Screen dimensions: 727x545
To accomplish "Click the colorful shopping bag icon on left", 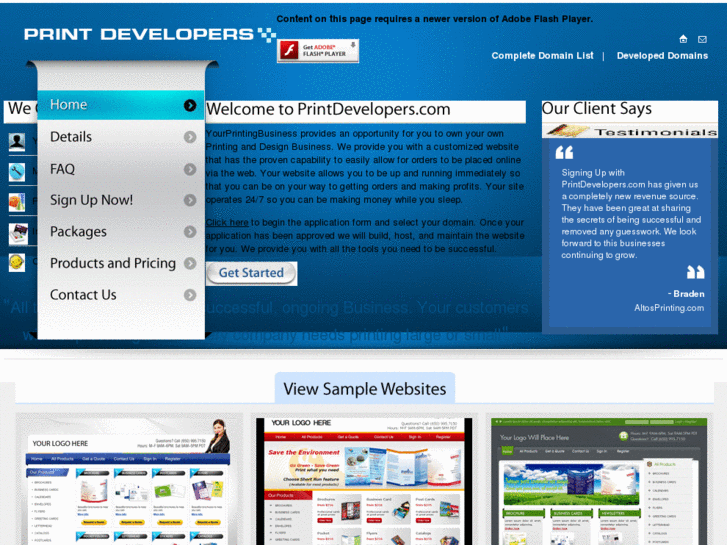I will [17, 202].
